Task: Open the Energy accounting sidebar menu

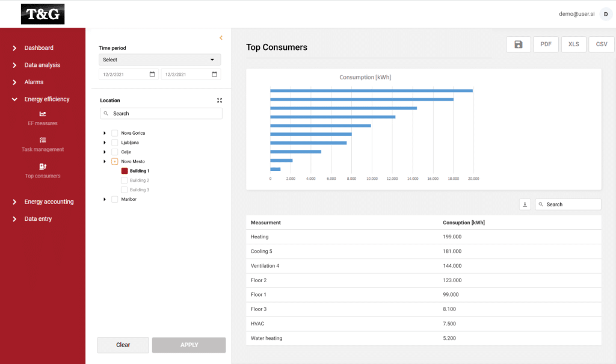Action: [x=49, y=202]
